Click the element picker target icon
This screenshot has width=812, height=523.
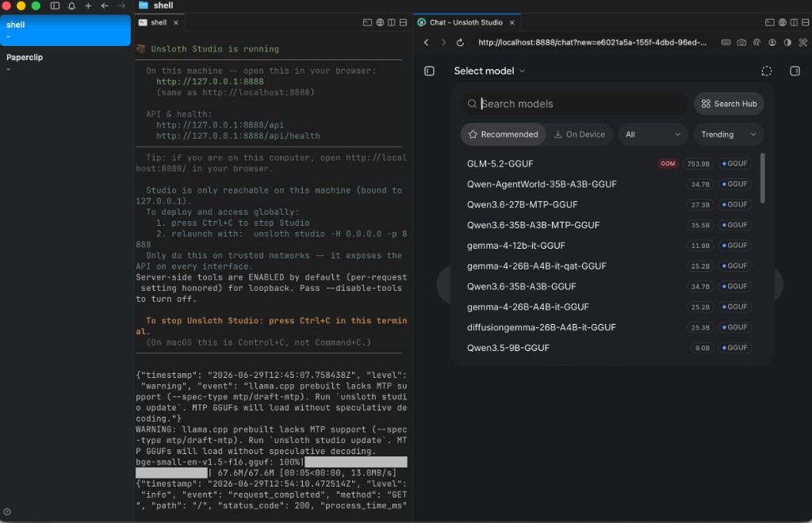coord(756,43)
